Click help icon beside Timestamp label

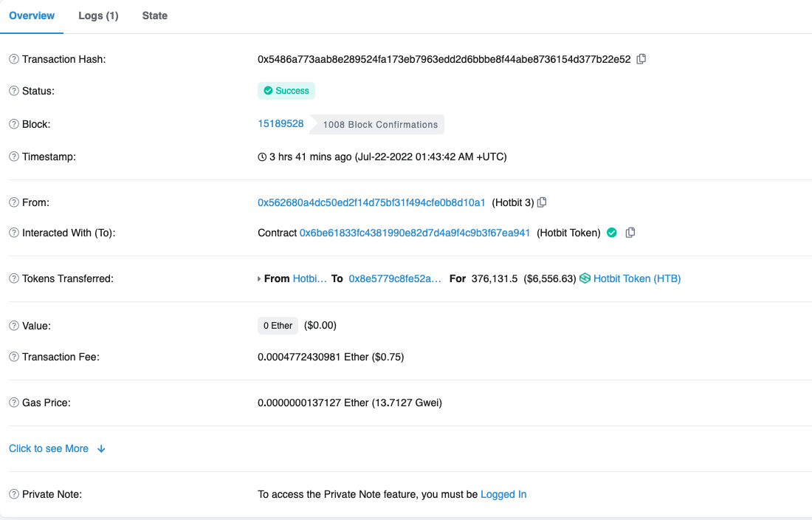(14, 157)
